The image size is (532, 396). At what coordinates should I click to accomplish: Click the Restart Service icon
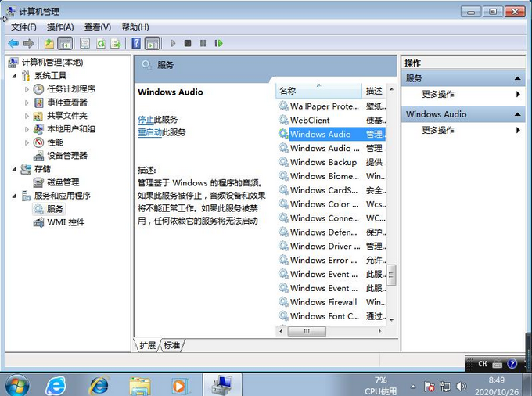[218, 43]
